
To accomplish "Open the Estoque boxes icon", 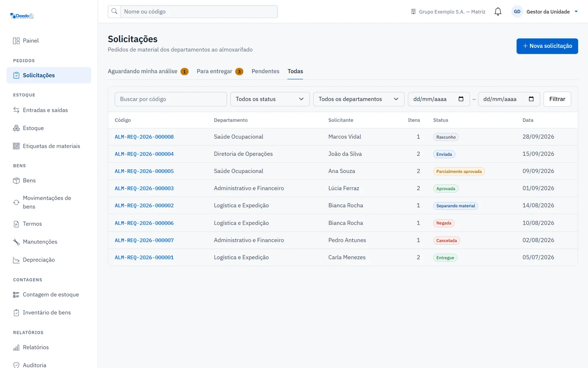I will (16, 128).
